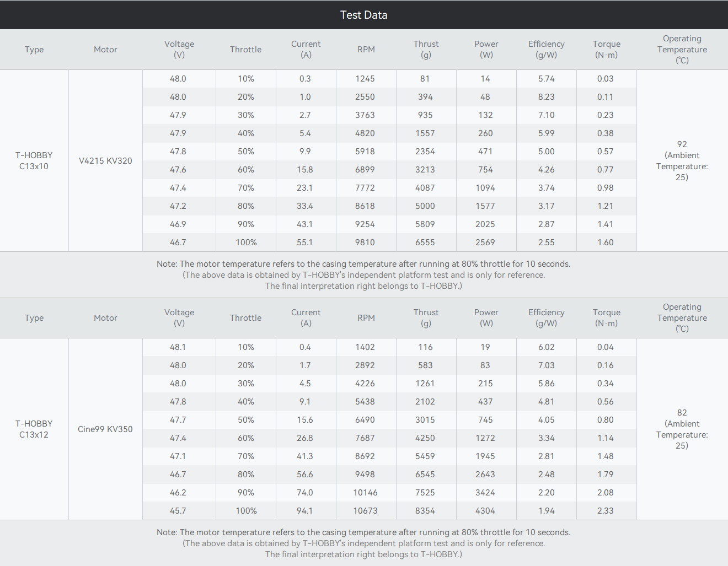
Task: Click the 94.1 current value
Action: click(x=305, y=511)
